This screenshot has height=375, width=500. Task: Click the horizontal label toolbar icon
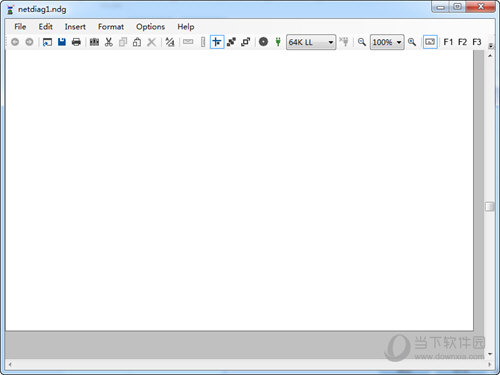188,42
